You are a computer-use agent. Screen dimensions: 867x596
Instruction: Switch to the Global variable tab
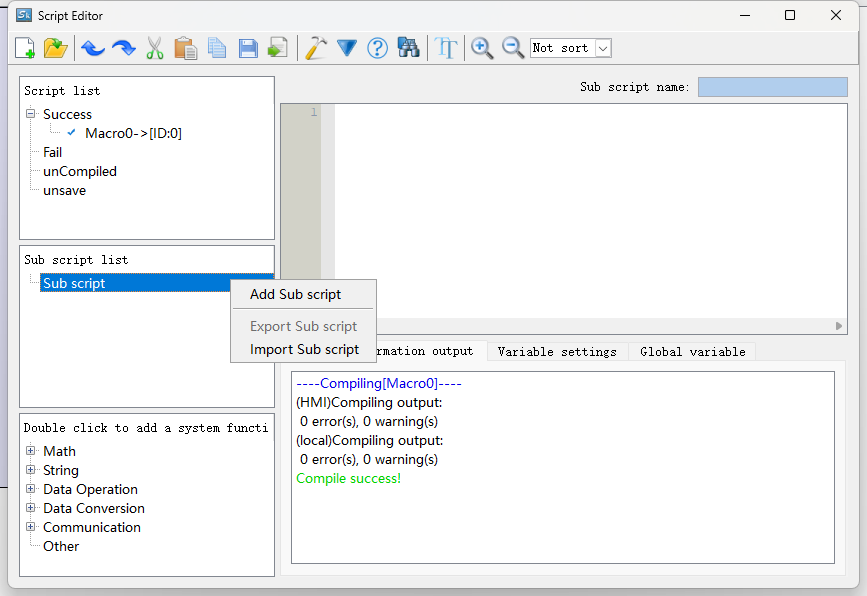pos(692,352)
